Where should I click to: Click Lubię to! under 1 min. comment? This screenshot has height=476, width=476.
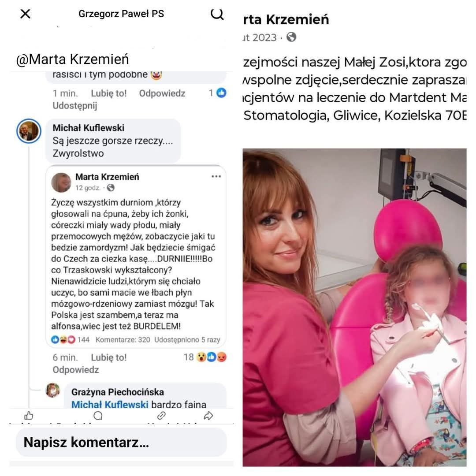(109, 93)
